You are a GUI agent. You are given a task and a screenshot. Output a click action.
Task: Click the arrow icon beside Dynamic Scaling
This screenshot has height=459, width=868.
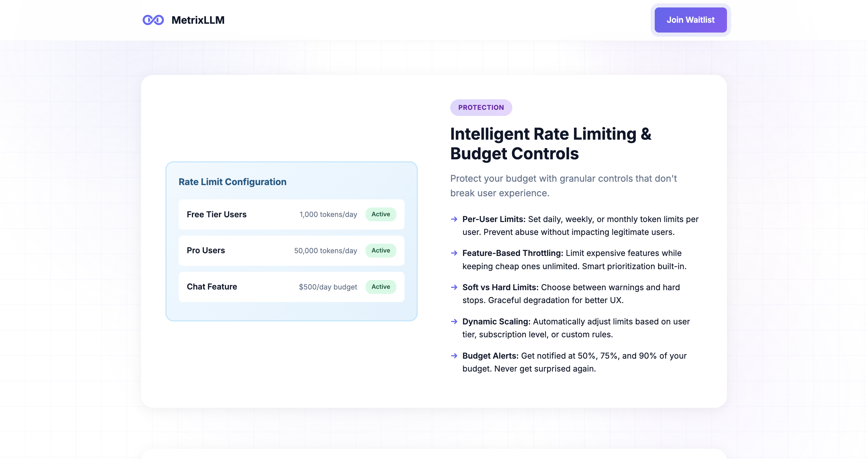pyautogui.click(x=454, y=322)
